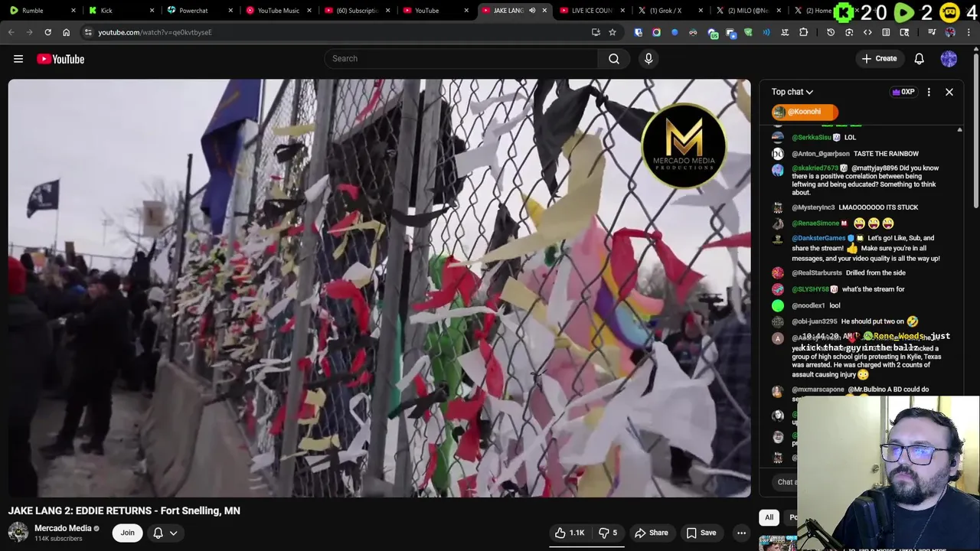Image resolution: width=980 pixels, height=551 pixels.
Task: Go to YouTube home via the logo
Action: [60, 59]
